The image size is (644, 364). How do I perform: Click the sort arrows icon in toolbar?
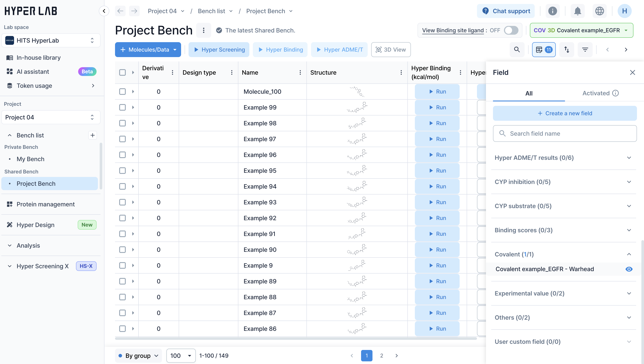(567, 49)
